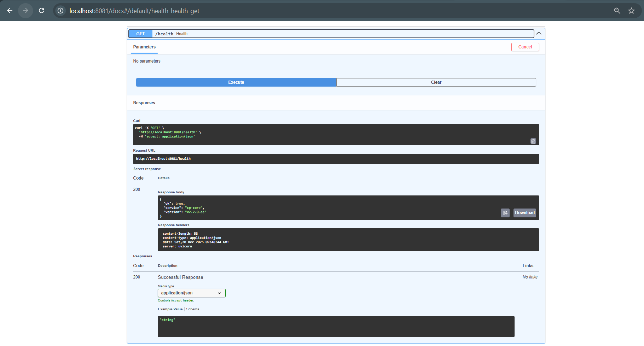Go forward using the browser forward arrow
The image size is (644, 346).
coord(25,11)
